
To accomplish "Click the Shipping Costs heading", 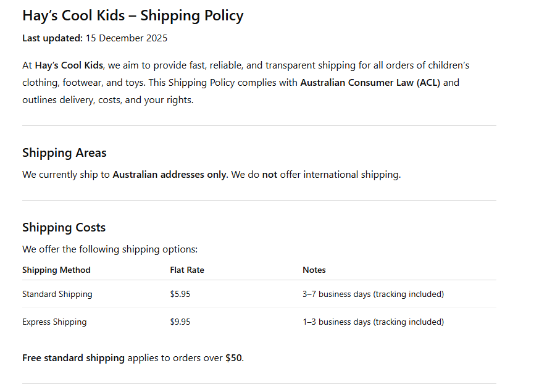I will tap(64, 228).
